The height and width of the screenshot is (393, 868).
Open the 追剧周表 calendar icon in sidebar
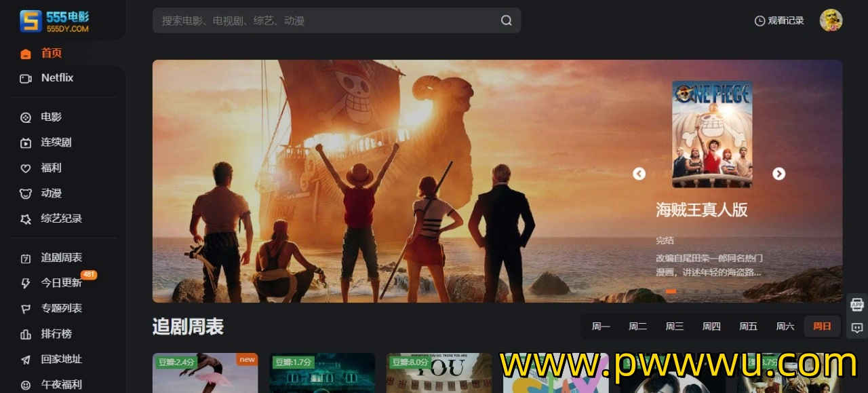coord(26,259)
